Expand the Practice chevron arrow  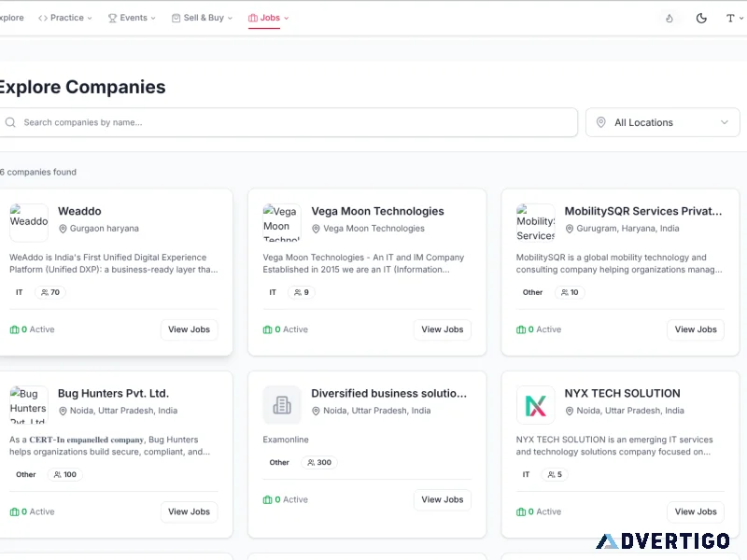click(90, 18)
